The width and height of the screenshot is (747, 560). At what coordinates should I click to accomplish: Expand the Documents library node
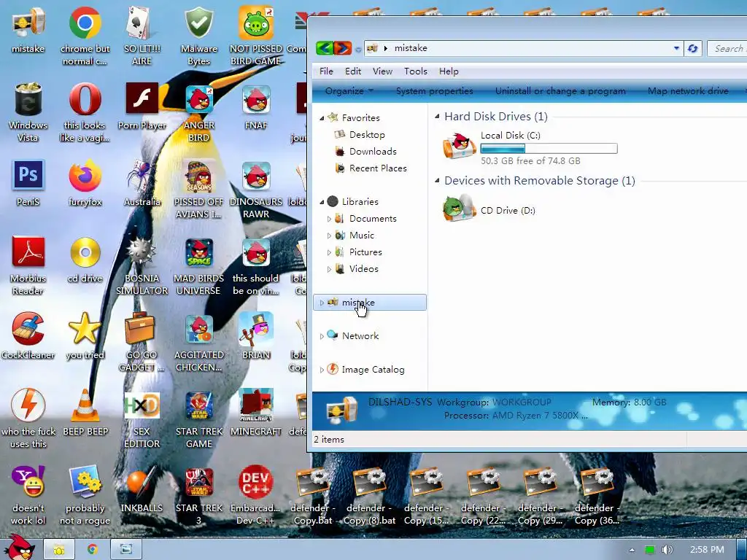click(329, 219)
